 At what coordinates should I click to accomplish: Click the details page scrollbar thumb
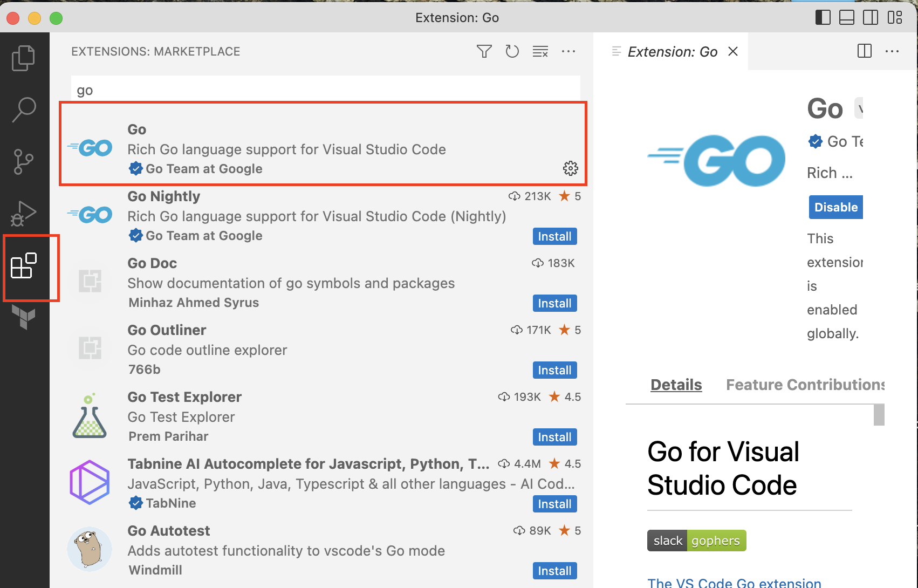tap(879, 415)
